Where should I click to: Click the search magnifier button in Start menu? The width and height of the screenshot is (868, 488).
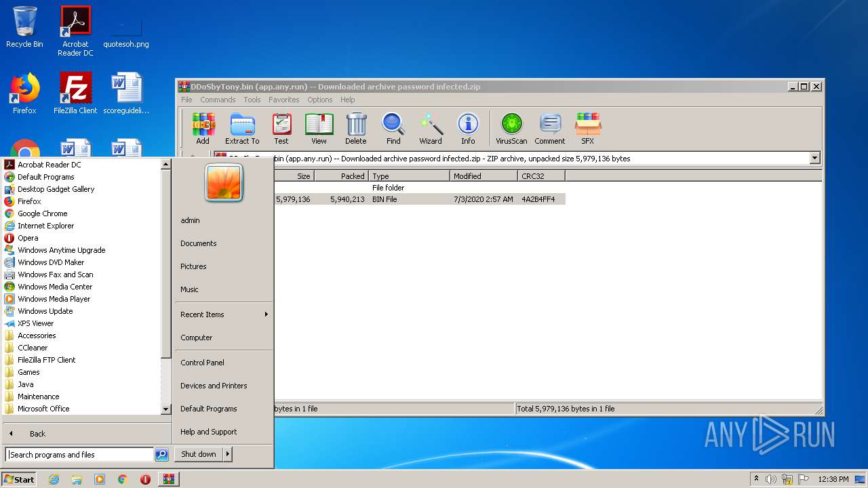pos(161,455)
